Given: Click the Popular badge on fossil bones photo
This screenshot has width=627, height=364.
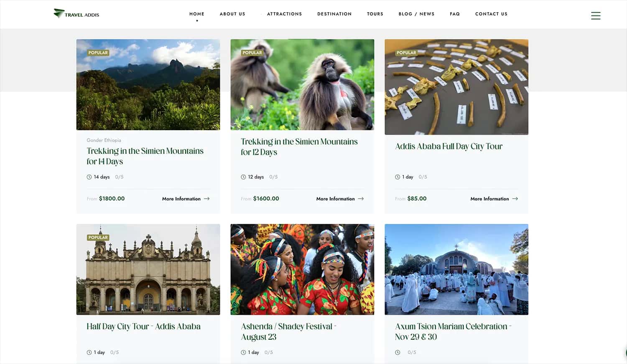Looking at the screenshot, I should (x=406, y=53).
